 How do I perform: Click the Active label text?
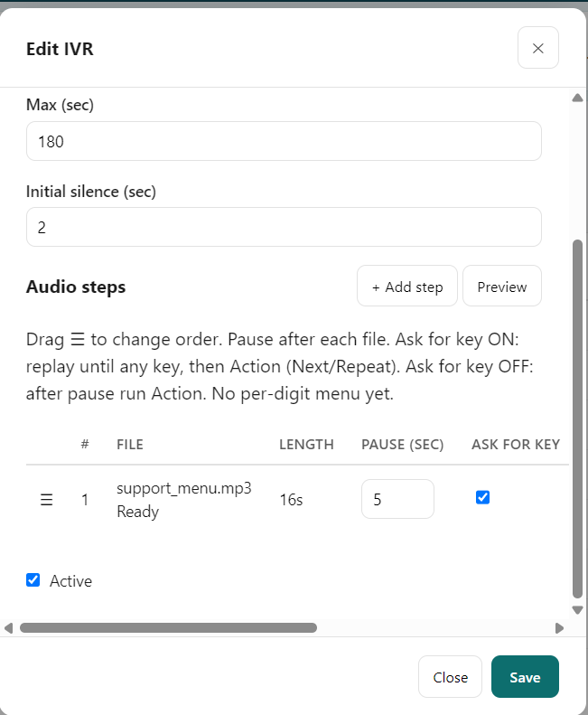[70, 581]
